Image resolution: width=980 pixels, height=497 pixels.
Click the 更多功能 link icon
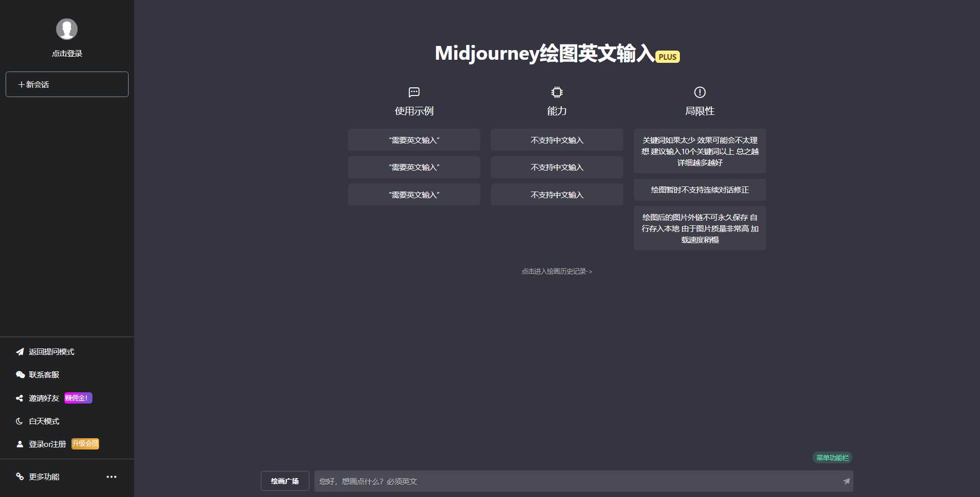pos(19,477)
